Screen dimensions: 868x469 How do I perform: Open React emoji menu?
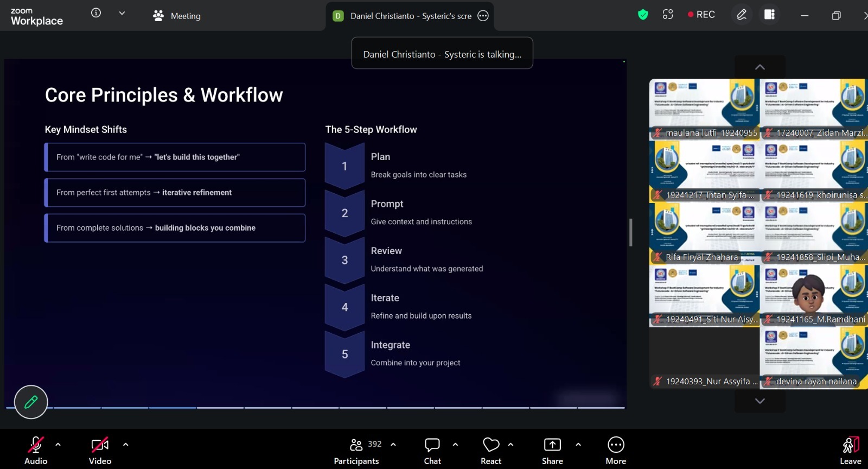point(491,451)
